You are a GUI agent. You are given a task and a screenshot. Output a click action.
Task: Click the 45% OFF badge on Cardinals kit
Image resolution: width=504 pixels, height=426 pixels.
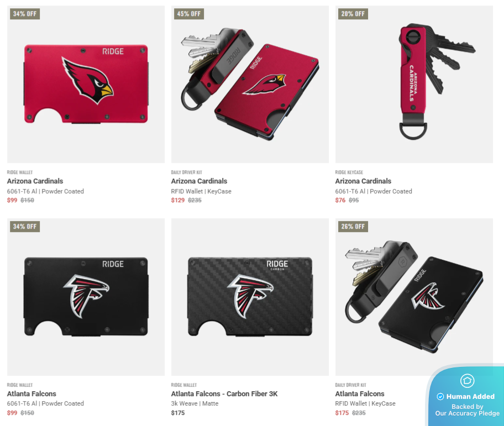click(x=188, y=14)
